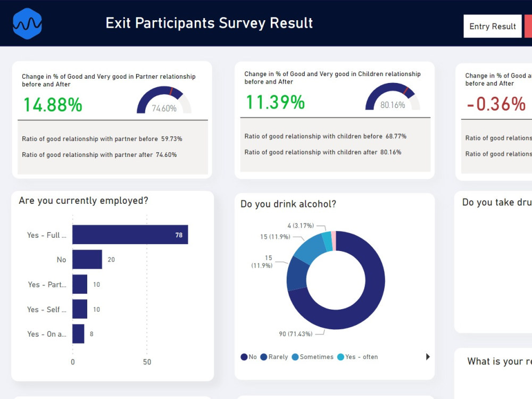This screenshot has height=399, width=532.
Task: Select the "No" legend dot in alcohol chart
Action: coord(243,356)
